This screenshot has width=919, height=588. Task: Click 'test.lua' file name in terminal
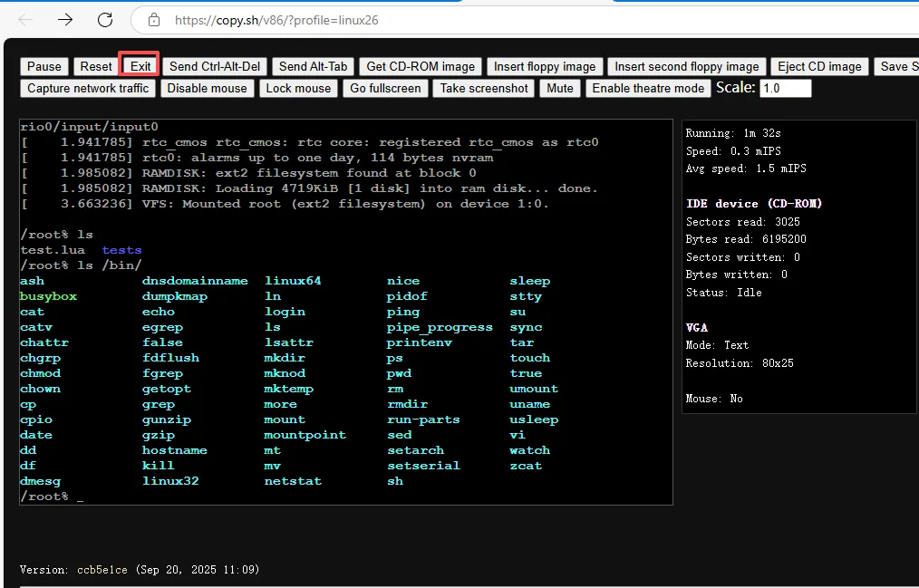(x=53, y=250)
